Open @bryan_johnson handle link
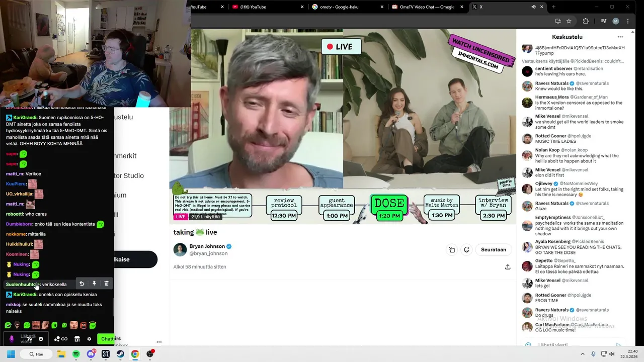Screen dimensions: 644x362 tap(208, 253)
